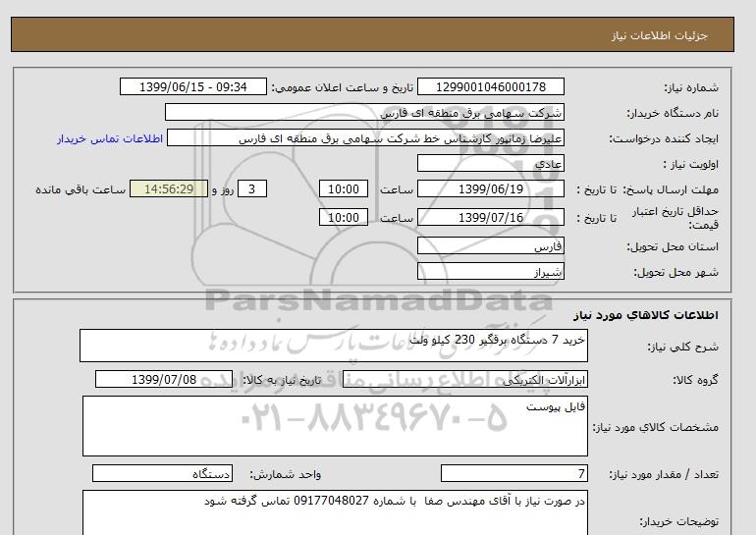756x535 pixels.
Task: Click the response deadline date 1399/06/19
Action: tap(490, 188)
